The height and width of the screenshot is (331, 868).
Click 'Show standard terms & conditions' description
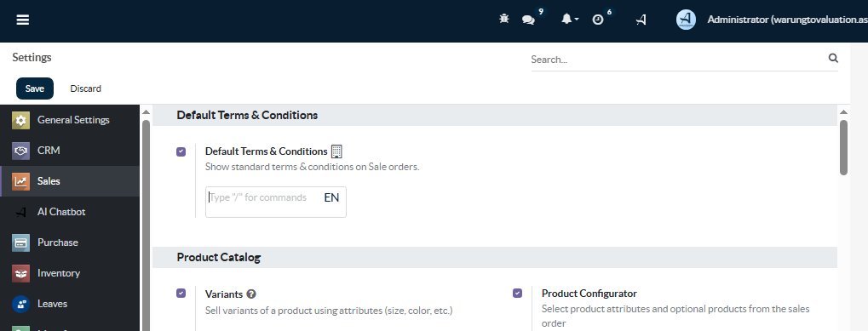coord(313,167)
